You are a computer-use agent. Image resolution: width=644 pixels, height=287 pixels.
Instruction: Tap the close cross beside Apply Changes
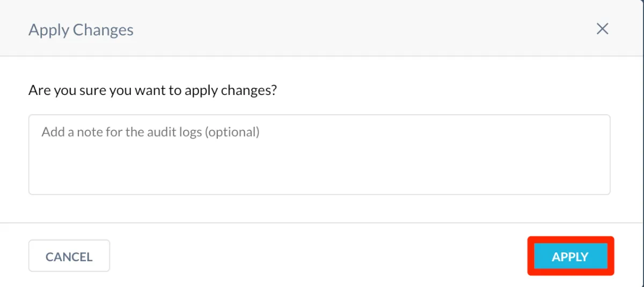pyautogui.click(x=603, y=29)
